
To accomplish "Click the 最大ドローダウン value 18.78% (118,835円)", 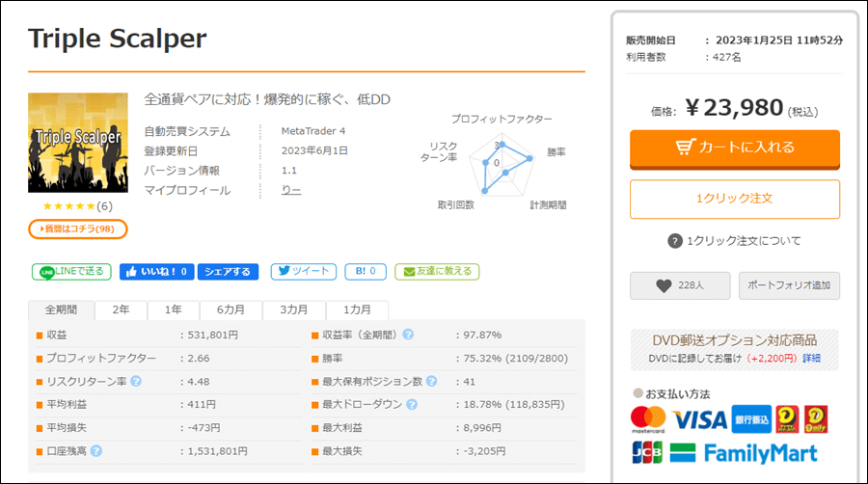I will tap(514, 404).
